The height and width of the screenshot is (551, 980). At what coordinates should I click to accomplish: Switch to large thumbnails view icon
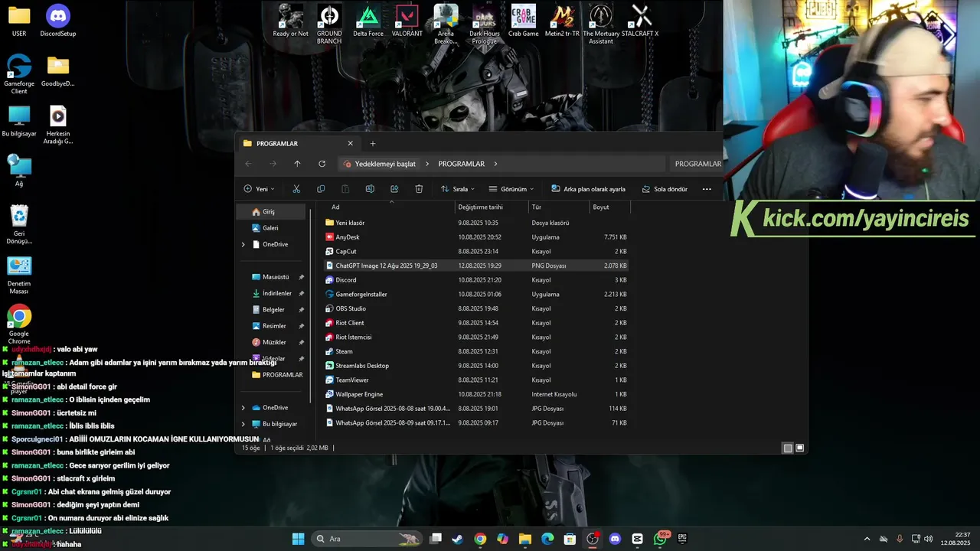click(800, 448)
